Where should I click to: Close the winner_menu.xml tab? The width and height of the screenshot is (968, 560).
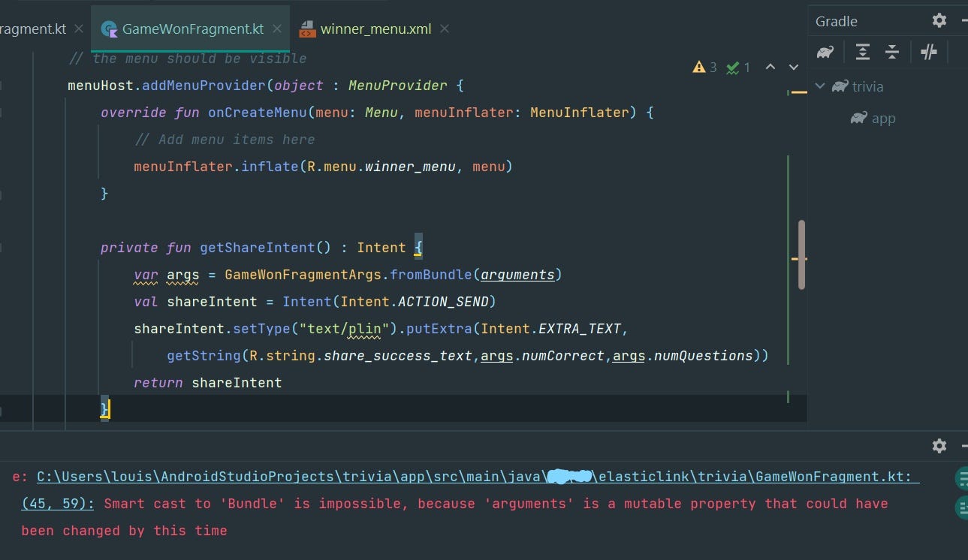pyautogui.click(x=444, y=29)
